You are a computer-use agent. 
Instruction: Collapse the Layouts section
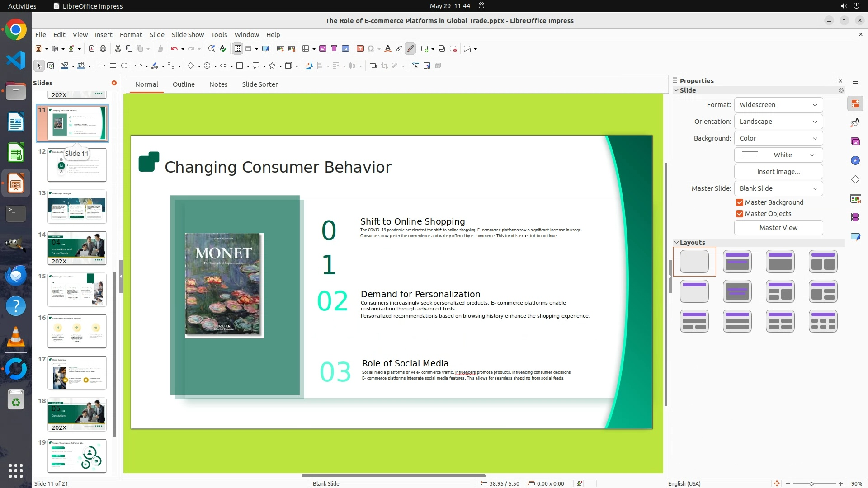click(x=676, y=243)
